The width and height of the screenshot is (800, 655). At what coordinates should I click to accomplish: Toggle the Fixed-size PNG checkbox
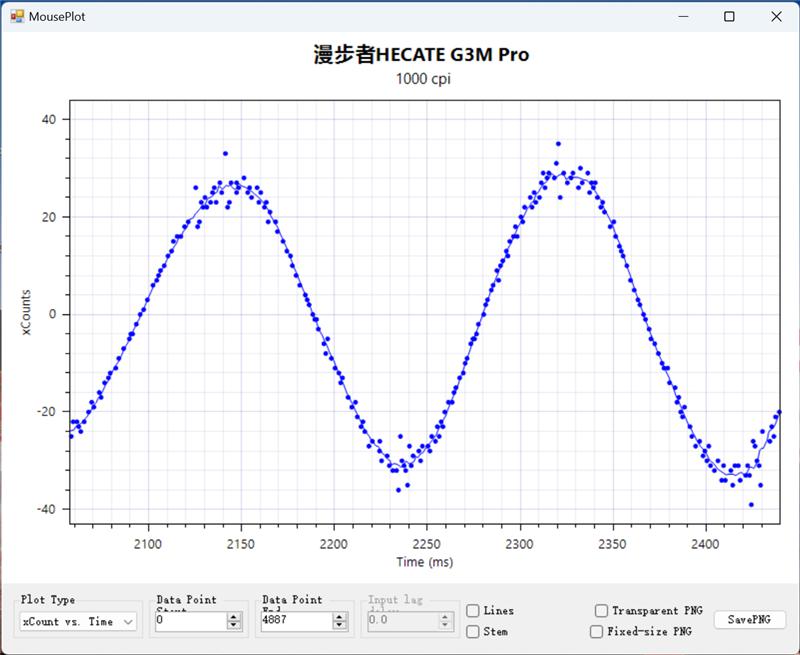tap(596, 631)
